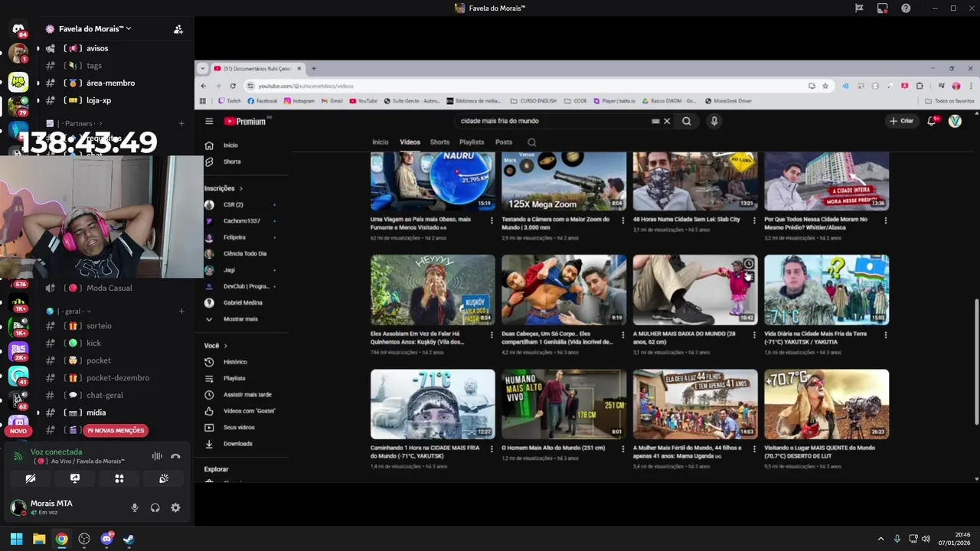Open channel Posts tab
Image resolution: width=980 pixels, height=551 pixels.
(x=504, y=142)
